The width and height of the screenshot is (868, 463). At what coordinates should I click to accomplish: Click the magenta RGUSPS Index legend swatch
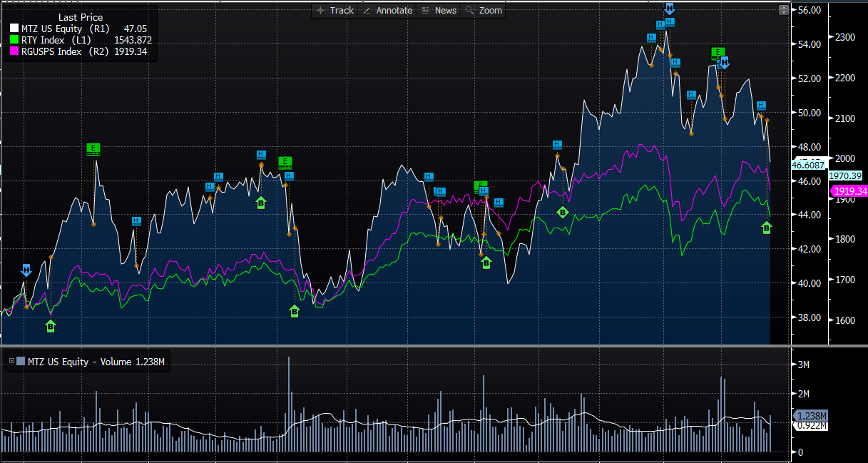tap(14, 51)
